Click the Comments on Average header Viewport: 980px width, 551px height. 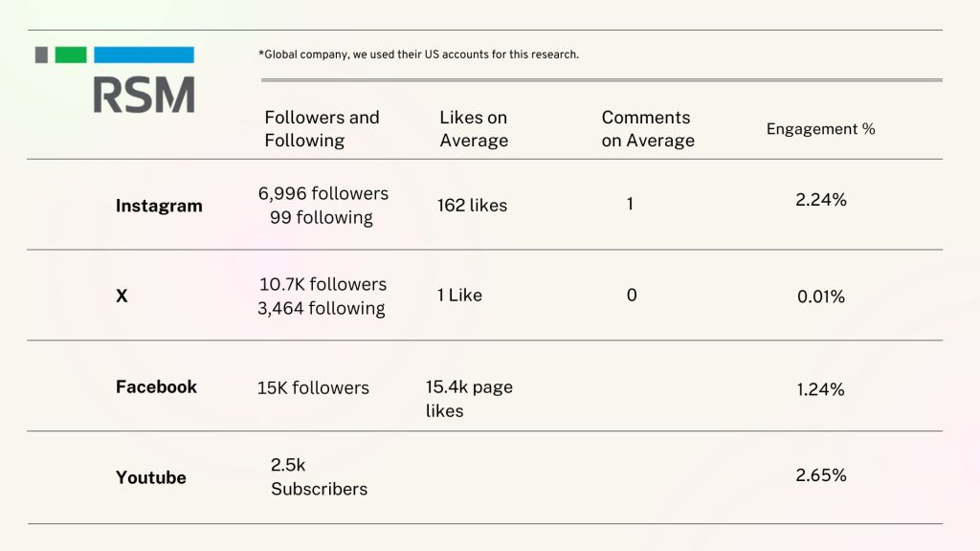pyautogui.click(x=648, y=128)
